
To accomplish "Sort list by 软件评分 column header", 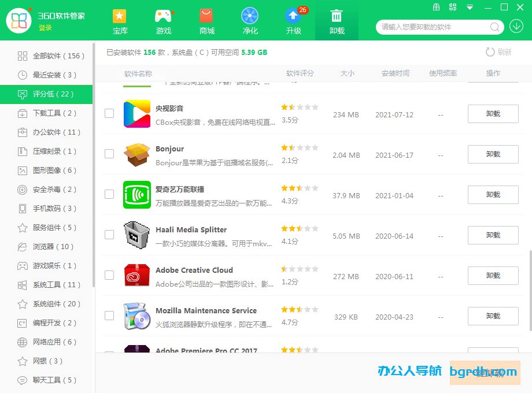I will pyautogui.click(x=300, y=73).
